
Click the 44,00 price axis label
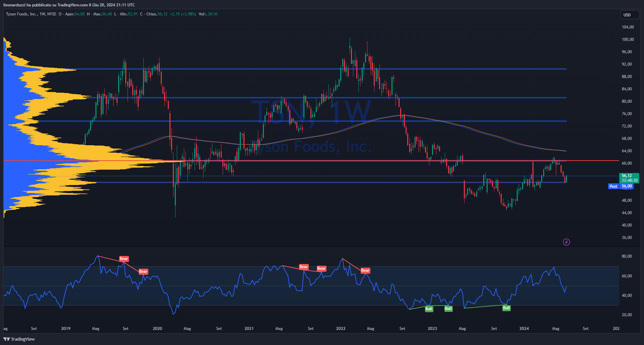627,213
